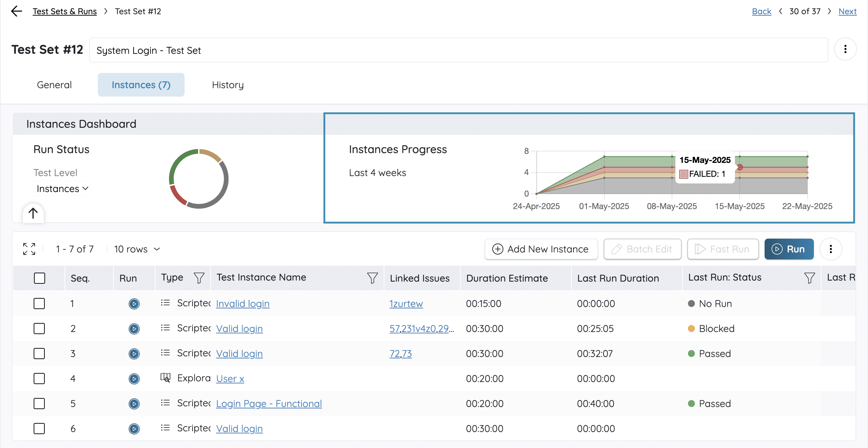Click the back arrow icon
The width and height of the screenshot is (868, 448).
coord(16,11)
